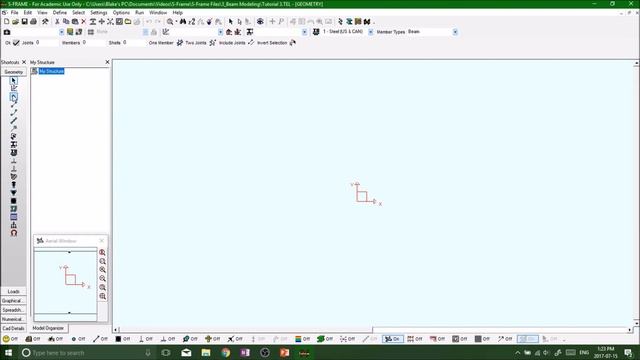The height and width of the screenshot is (360, 640).
Task: Click the Copy icon in toolbar
Action: click(66, 22)
